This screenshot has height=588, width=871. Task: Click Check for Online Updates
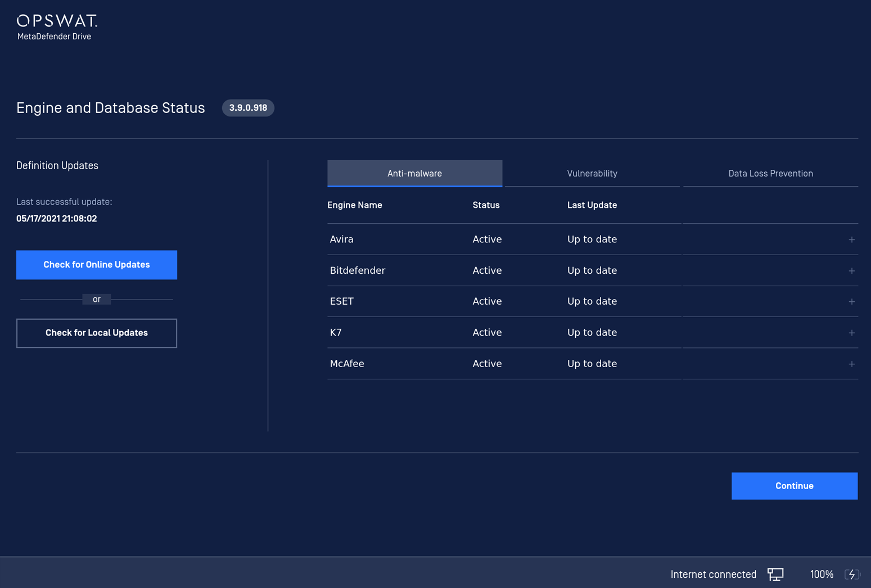97,265
